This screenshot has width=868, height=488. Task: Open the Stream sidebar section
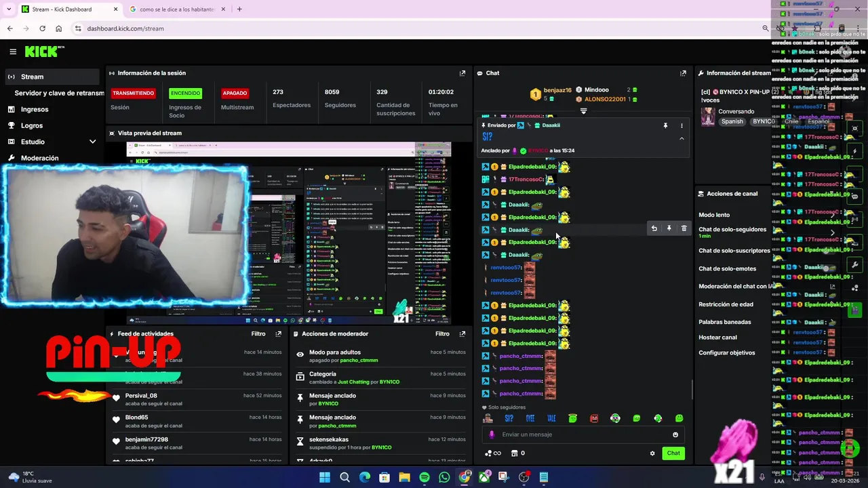[52, 77]
